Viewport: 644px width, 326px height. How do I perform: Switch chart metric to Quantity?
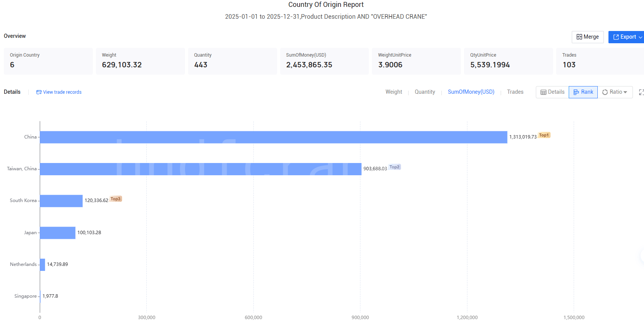[x=425, y=92]
